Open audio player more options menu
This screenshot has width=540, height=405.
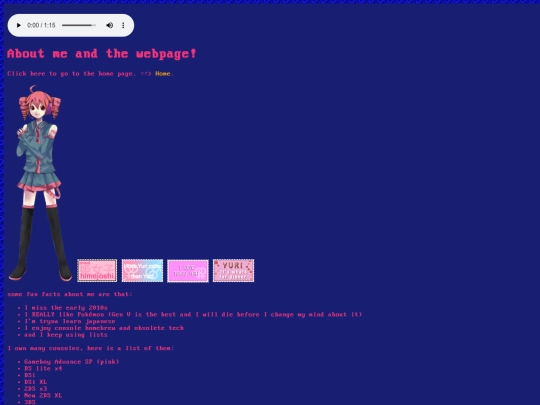[x=123, y=25]
